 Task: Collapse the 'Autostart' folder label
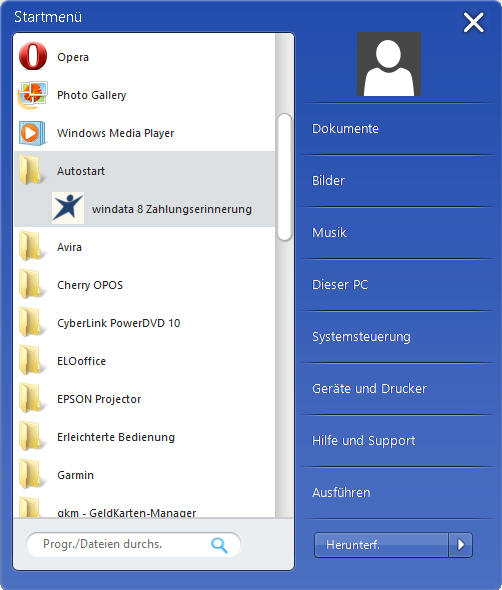point(81,171)
